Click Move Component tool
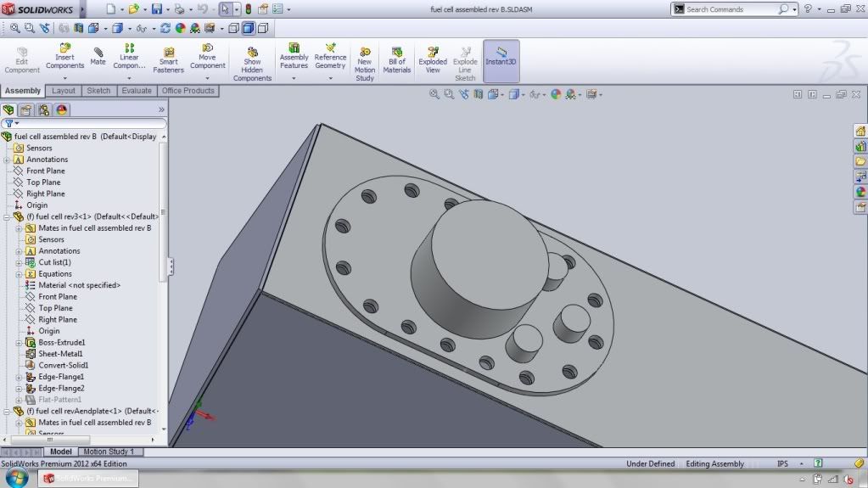This screenshot has width=868, height=488. pyautogui.click(x=208, y=56)
